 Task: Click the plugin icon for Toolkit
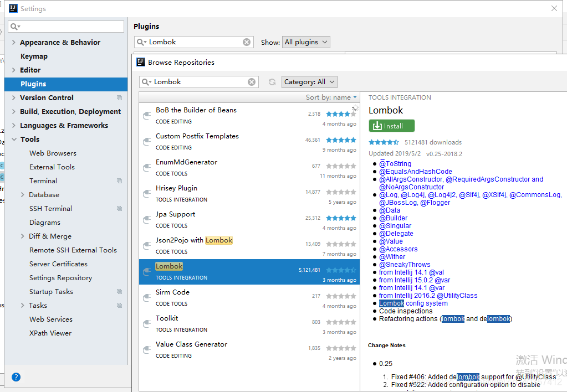(x=147, y=324)
